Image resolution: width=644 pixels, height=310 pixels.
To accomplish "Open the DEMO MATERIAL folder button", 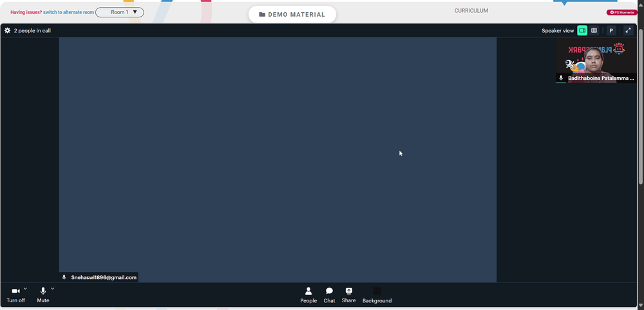I will [292, 14].
